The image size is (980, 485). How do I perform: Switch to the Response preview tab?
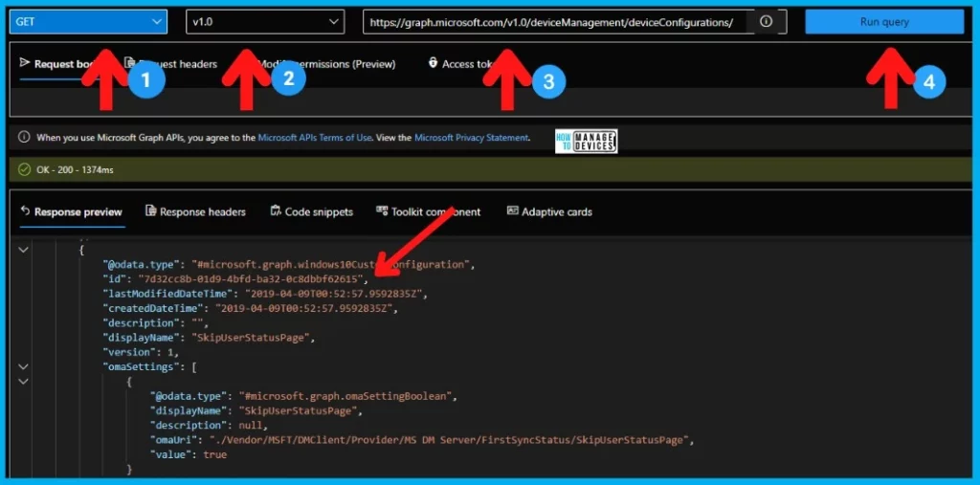point(72,211)
